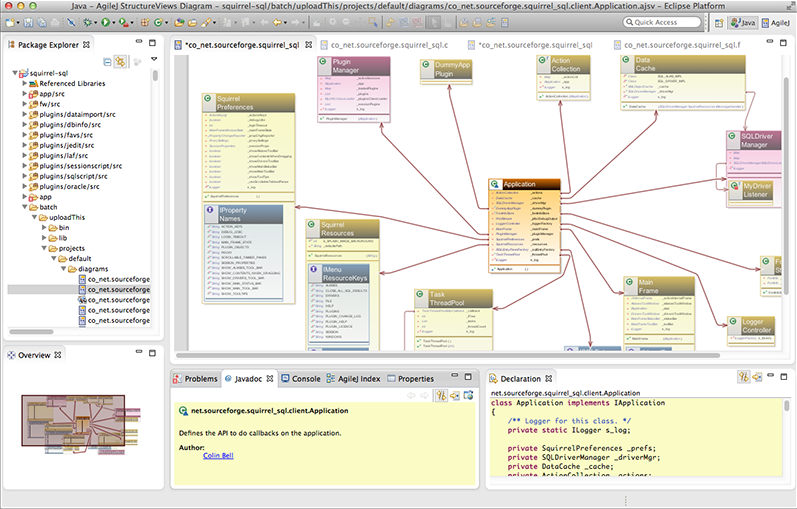Toggle Link with Selection in Javadoc view

pos(441,395)
